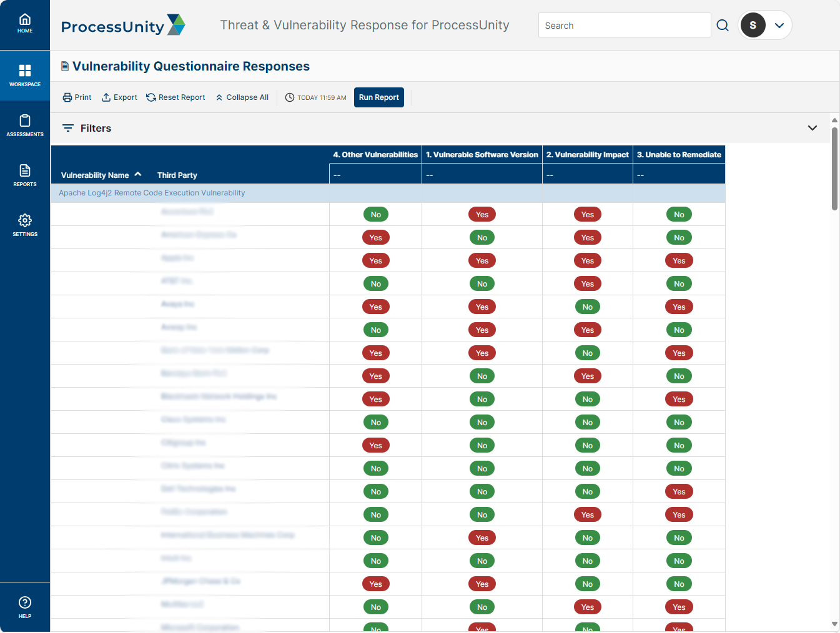Click the Today 11:59 AM timestamp
Screen dimensions: 840x633
pyautogui.click(x=316, y=97)
